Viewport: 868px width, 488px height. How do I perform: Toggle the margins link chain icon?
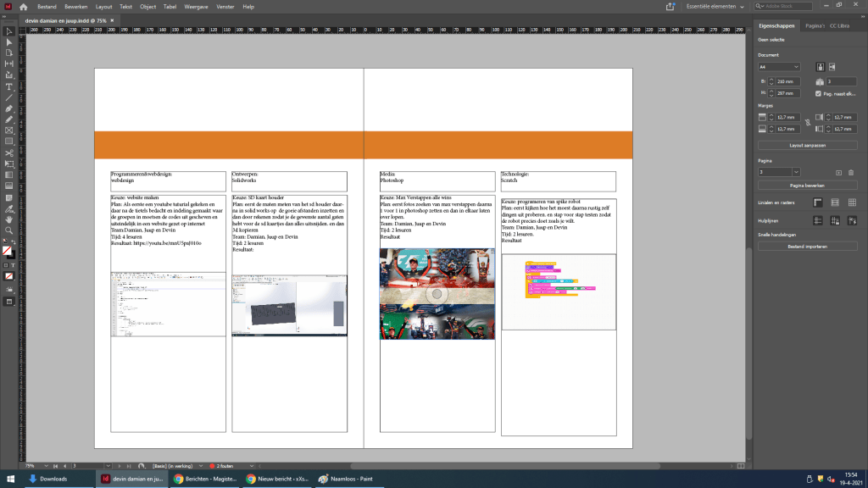(x=807, y=123)
